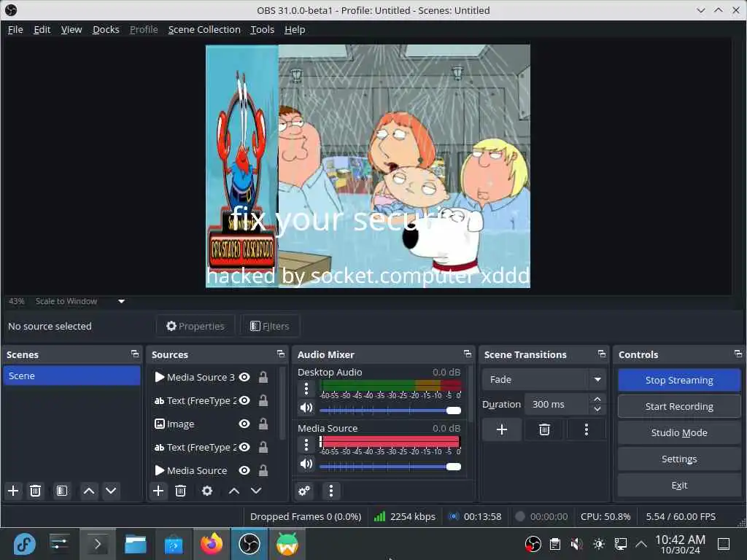Open source properties gear in Sources toolbar
747x560 pixels.
click(206, 491)
